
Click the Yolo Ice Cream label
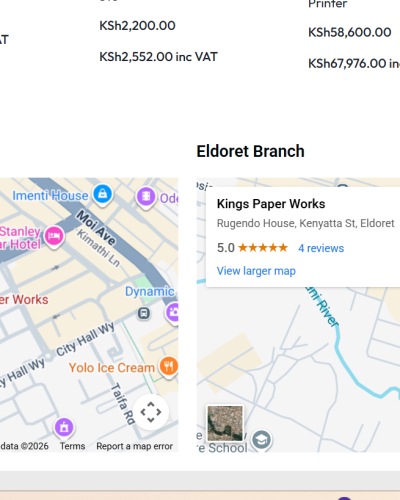tap(112, 368)
